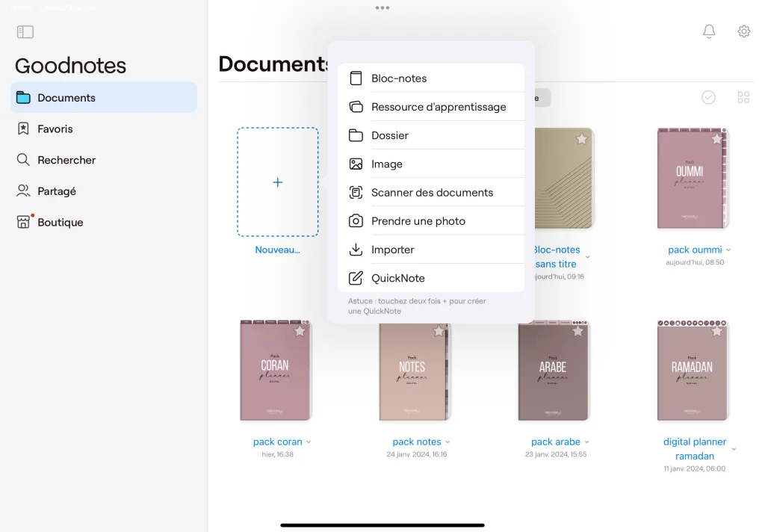Click the Documents folder icon in sidebar
Image resolution: width=765 pixels, height=532 pixels.
tap(23, 98)
